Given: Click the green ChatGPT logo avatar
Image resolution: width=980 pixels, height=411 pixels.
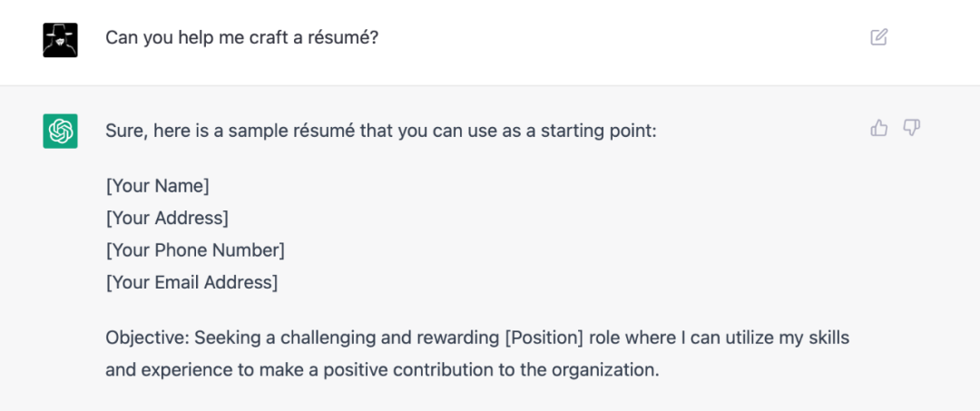Looking at the screenshot, I should pos(60,131).
